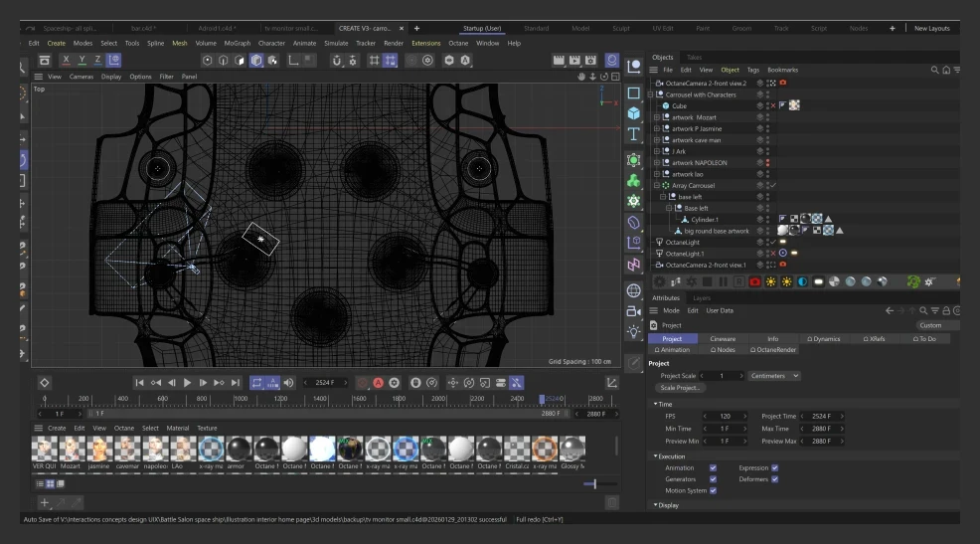Disable the Motion System checkbox

[713, 490]
